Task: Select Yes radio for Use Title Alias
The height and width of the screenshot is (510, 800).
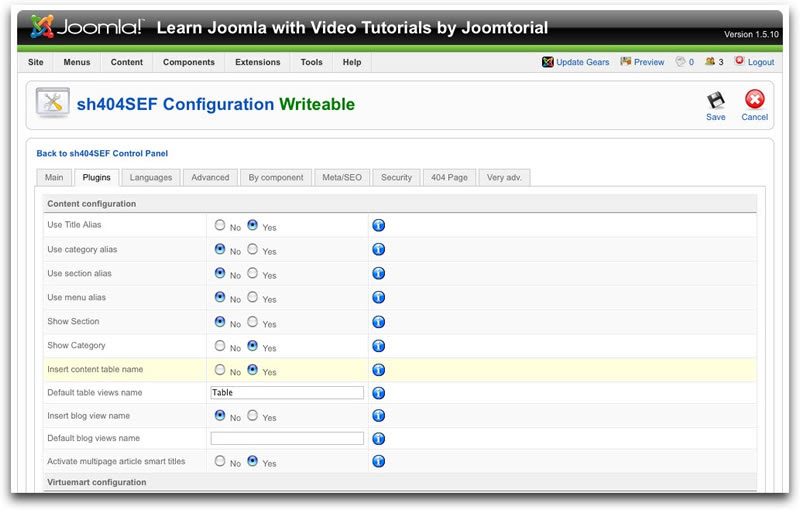Action: pos(253,225)
